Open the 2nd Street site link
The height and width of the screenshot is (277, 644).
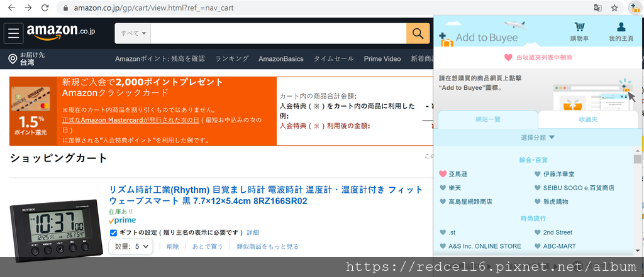[557, 232]
